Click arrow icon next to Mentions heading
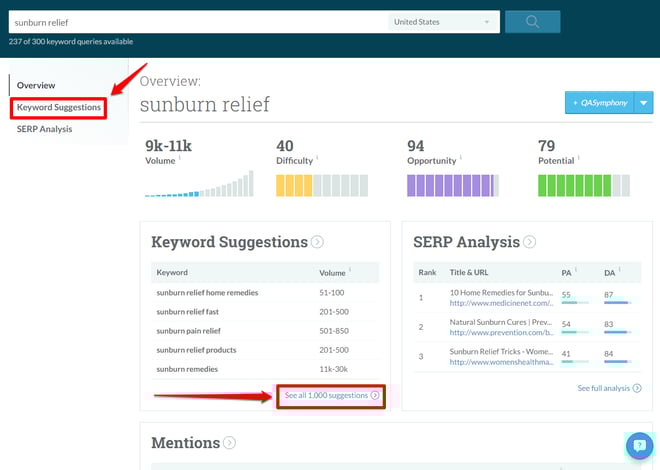 pos(229,443)
